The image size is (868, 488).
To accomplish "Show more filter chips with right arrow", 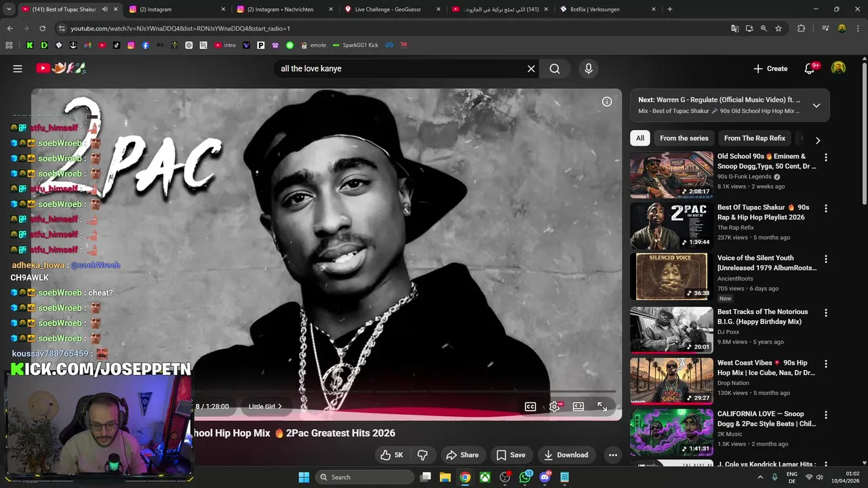I will click(818, 140).
